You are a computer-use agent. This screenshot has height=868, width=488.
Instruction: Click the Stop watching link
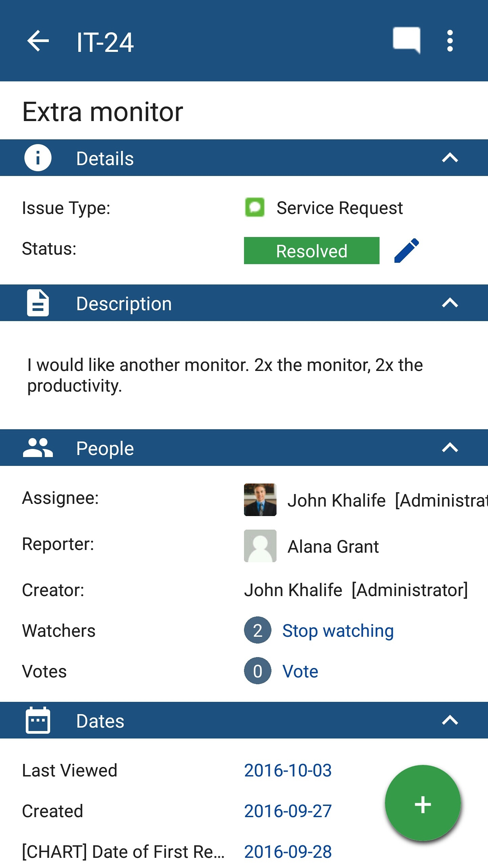pos(338,631)
